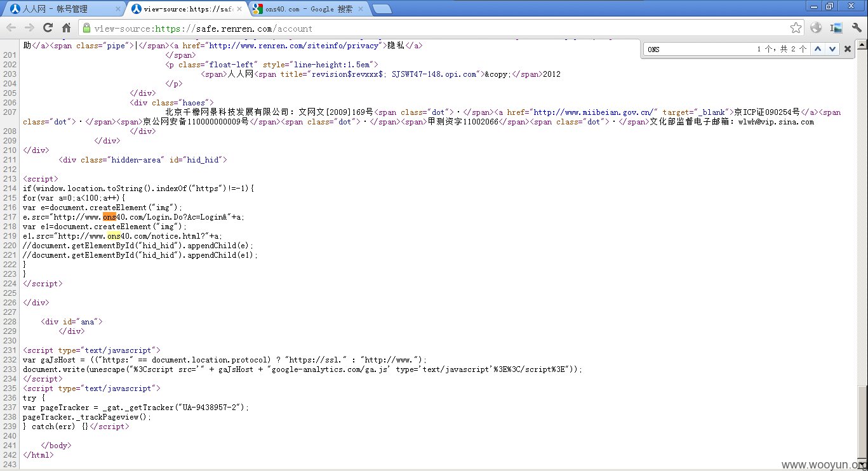Click the line 'var e1=document.createElement("img");'
868x471 pixels.
pyautogui.click(x=105, y=227)
